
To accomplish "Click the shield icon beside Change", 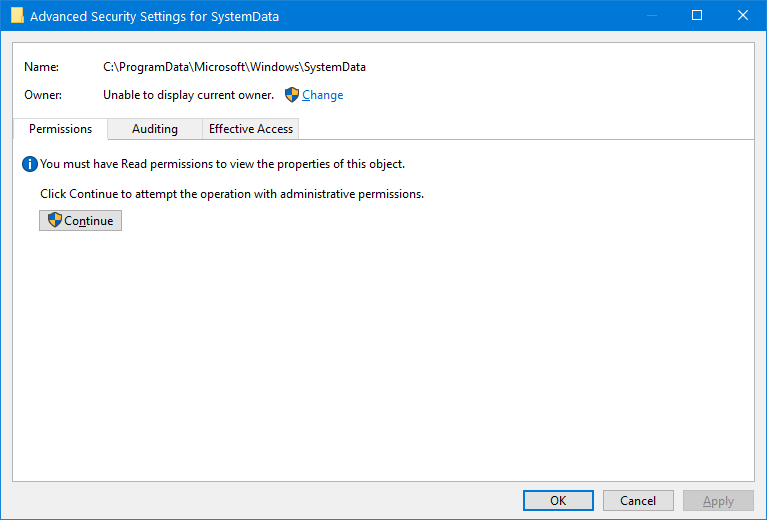I will [292, 95].
